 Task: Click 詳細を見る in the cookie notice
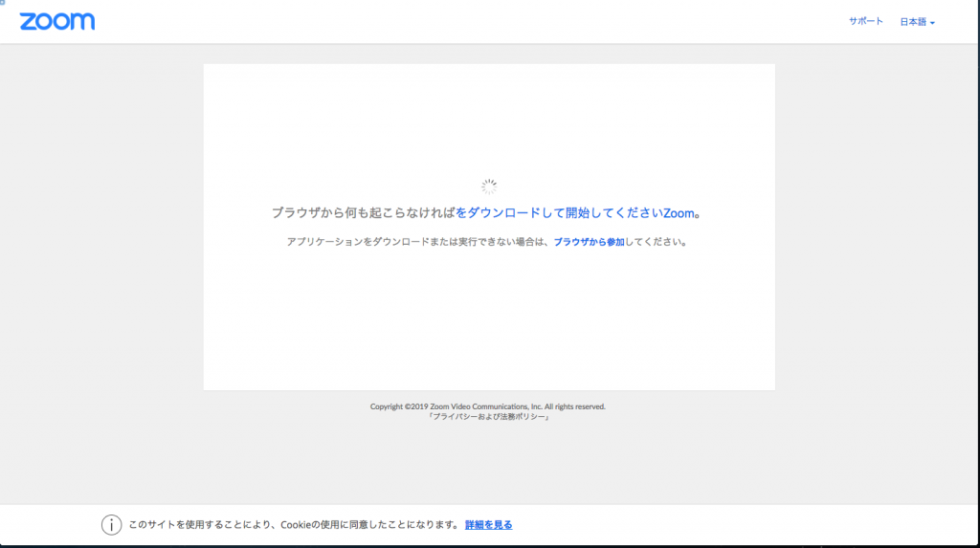[488, 525]
